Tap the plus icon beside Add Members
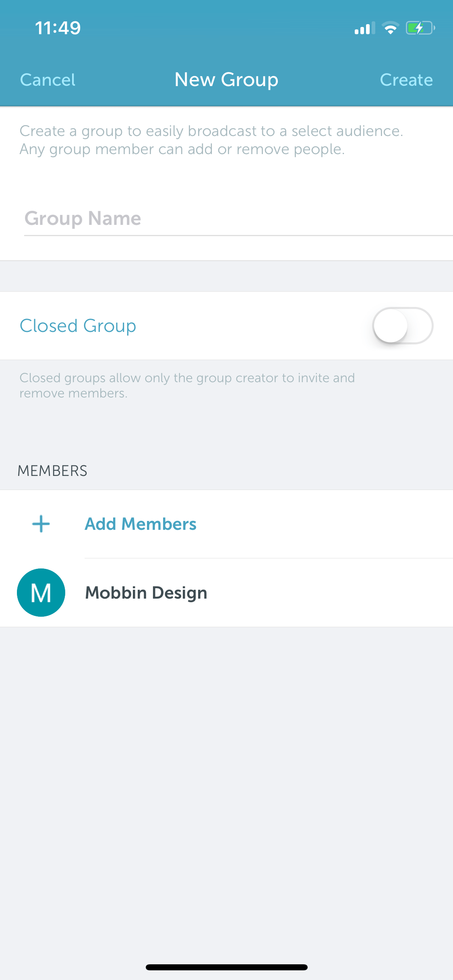 click(41, 524)
